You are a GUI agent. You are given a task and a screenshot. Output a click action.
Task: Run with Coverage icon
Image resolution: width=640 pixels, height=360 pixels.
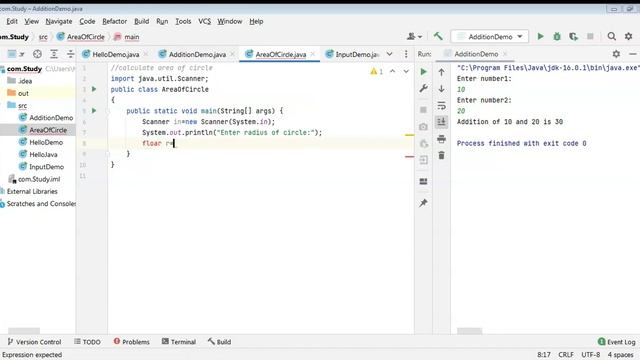tap(573, 37)
